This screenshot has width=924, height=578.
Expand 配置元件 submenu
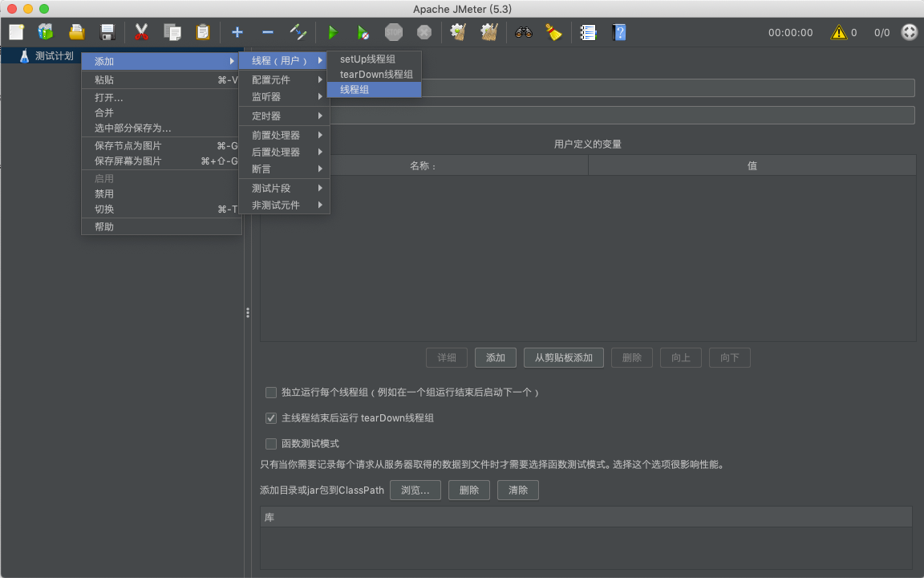point(284,79)
